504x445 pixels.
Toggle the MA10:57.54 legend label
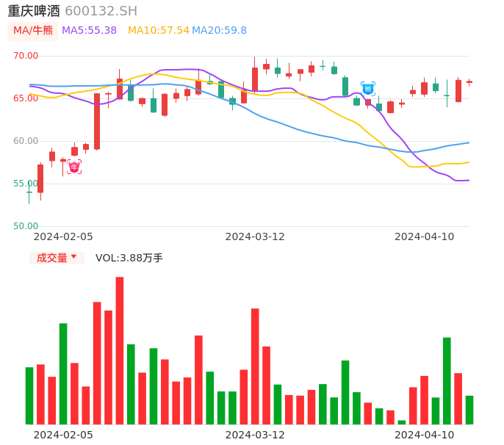[x=158, y=31]
